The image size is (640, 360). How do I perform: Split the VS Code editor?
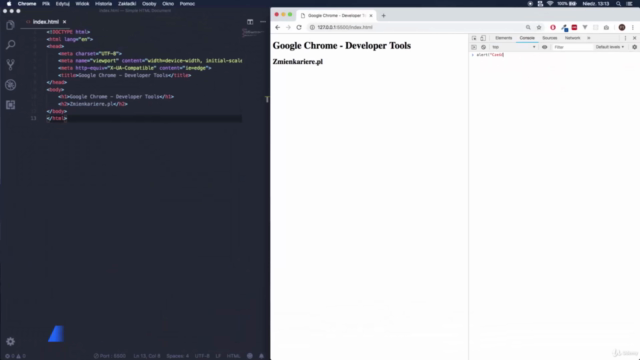click(250, 22)
